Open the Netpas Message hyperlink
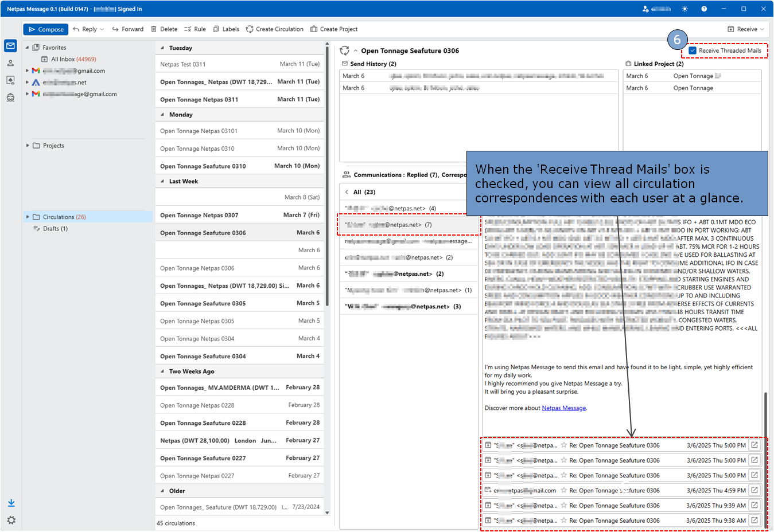This screenshot has height=532, width=774. click(x=563, y=408)
